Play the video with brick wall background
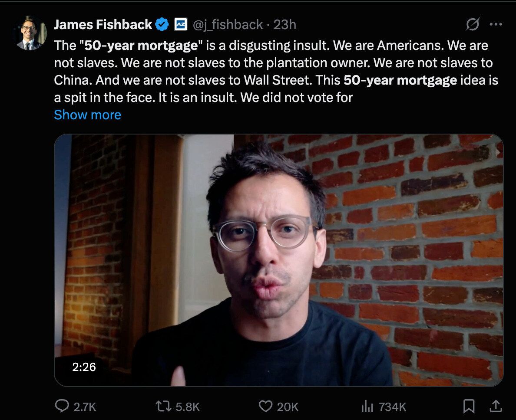516x420 pixels. 278,260
